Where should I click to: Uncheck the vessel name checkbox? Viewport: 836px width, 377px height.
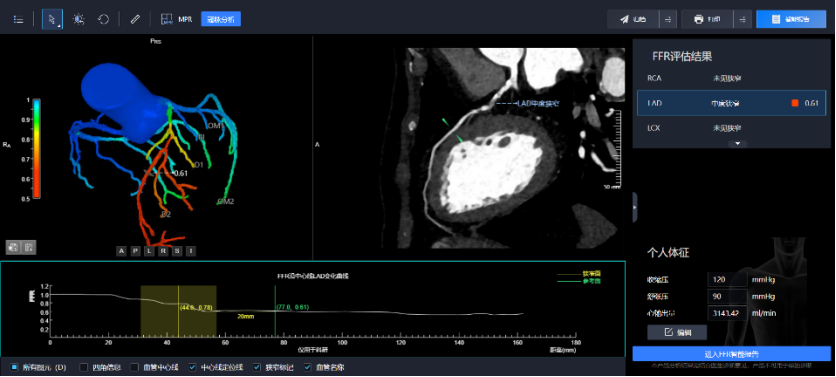(308, 367)
